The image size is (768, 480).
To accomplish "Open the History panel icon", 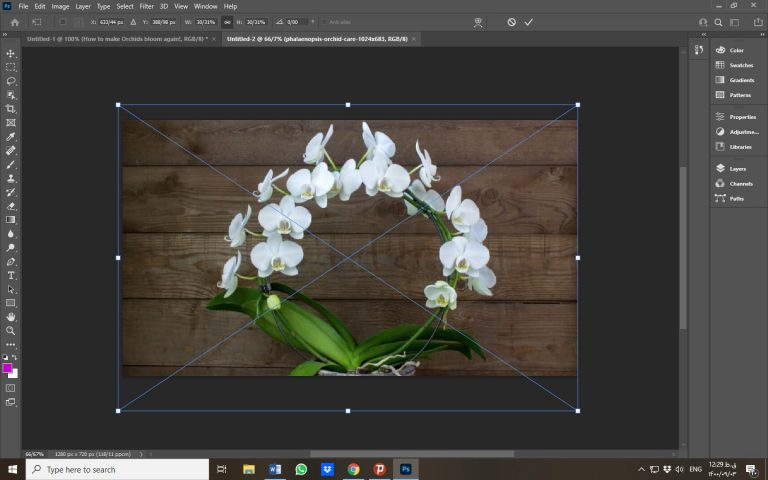I will click(699, 49).
